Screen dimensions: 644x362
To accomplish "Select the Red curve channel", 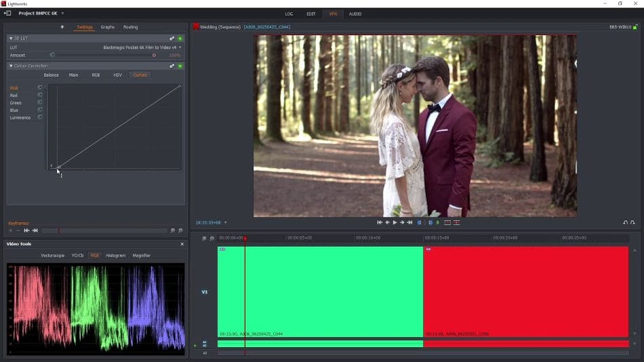I will pyautogui.click(x=14, y=95).
